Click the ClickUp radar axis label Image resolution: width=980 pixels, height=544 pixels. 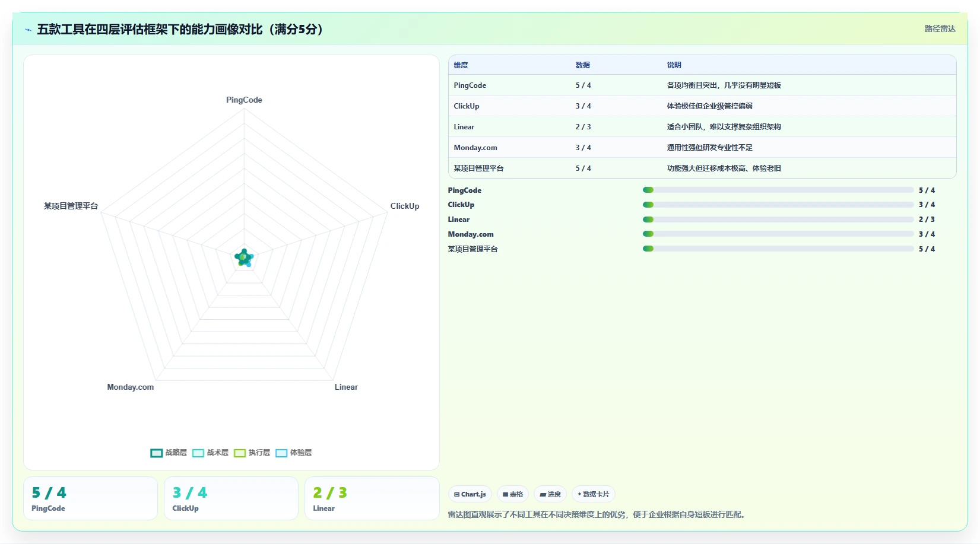(x=405, y=206)
